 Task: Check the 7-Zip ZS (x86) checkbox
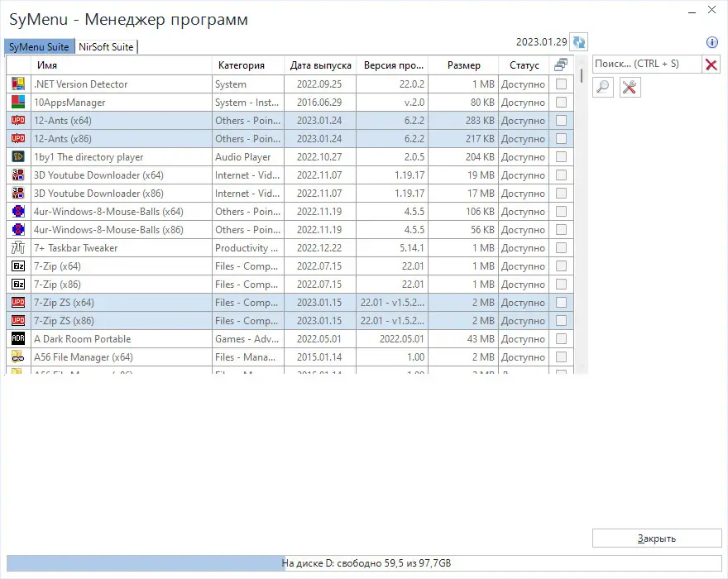click(x=561, y=320)
